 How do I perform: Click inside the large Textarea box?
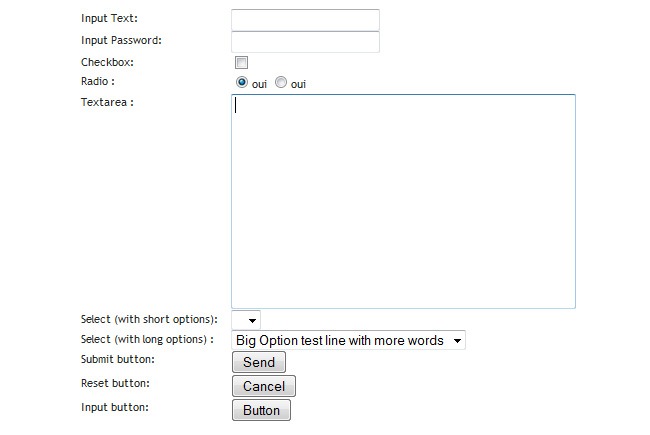(403, 201)
